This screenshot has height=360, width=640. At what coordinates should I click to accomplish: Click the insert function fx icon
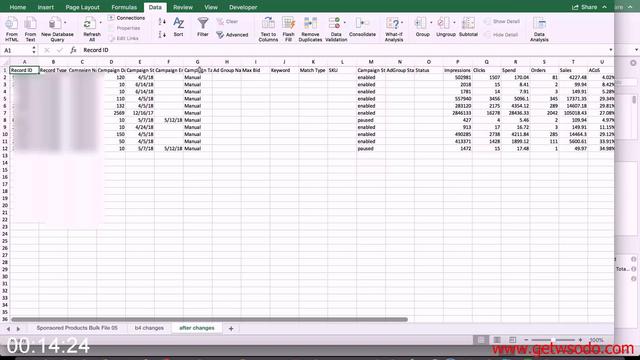pyautogui.click(x=73, y=50)
